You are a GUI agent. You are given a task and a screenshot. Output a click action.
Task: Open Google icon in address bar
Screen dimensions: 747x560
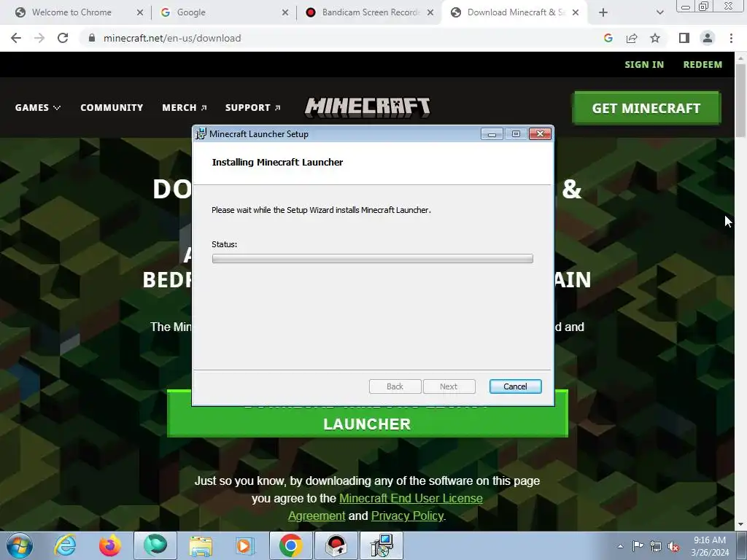pyautogui.click(x=608, y=38)
